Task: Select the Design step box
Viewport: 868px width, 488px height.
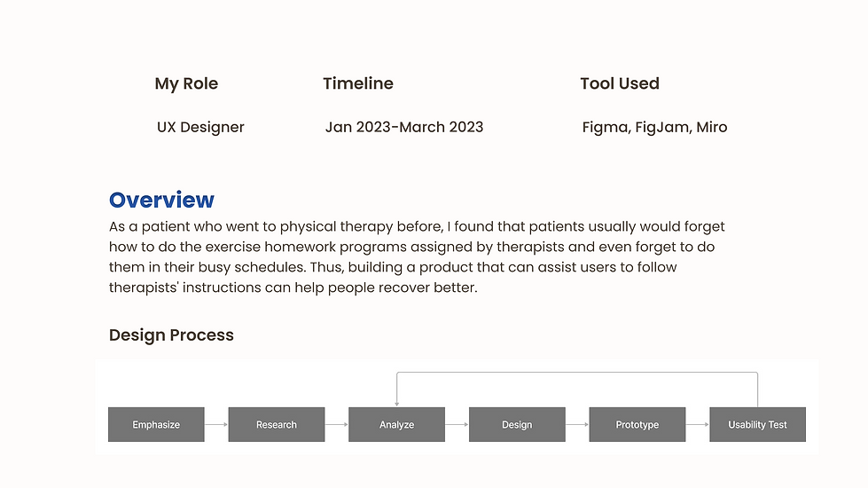Action: (517, 425)
